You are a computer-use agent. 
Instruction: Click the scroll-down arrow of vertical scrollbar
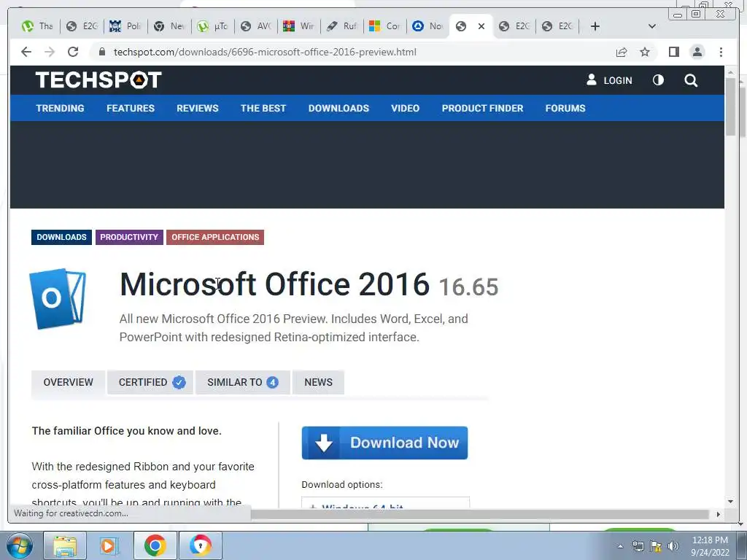730,502
